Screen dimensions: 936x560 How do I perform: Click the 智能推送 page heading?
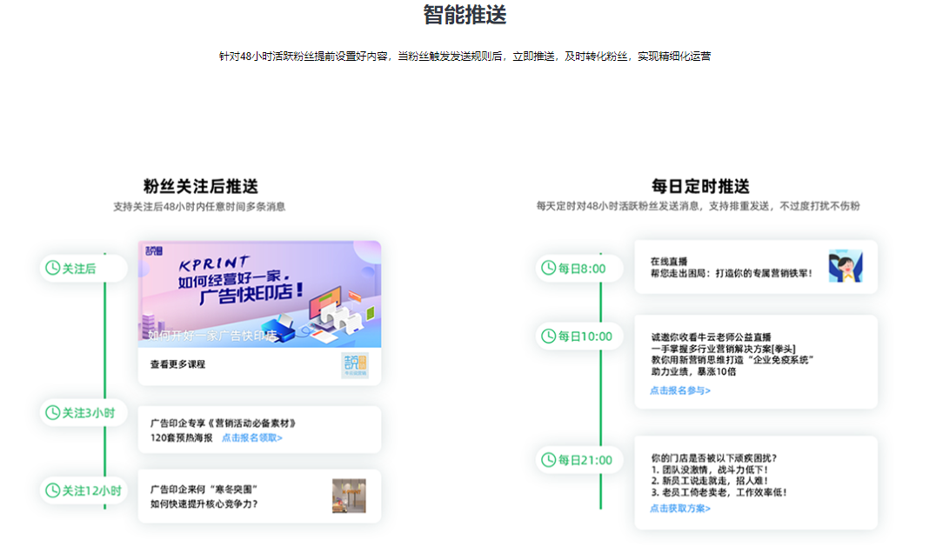[x=465, y=15]
